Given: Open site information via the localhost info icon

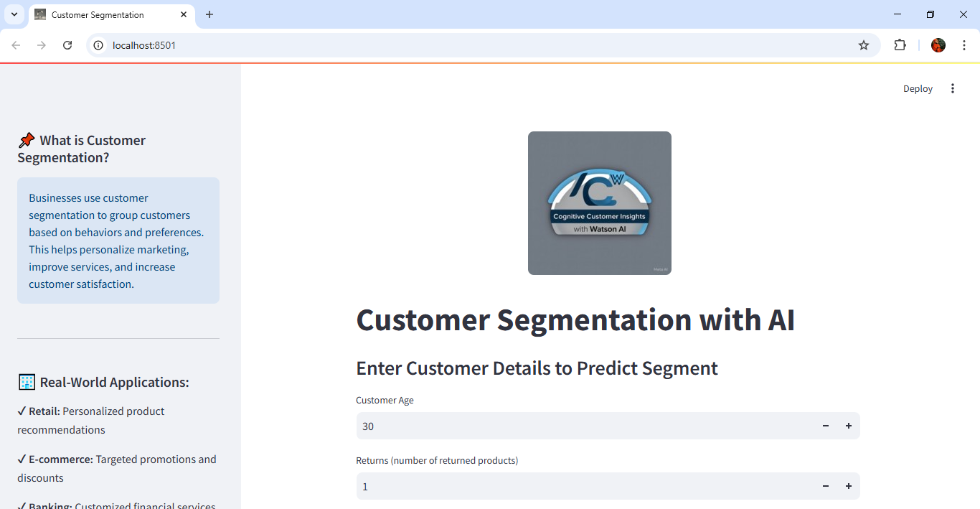Looking at the screenshot, I should [x=97, y=45].
